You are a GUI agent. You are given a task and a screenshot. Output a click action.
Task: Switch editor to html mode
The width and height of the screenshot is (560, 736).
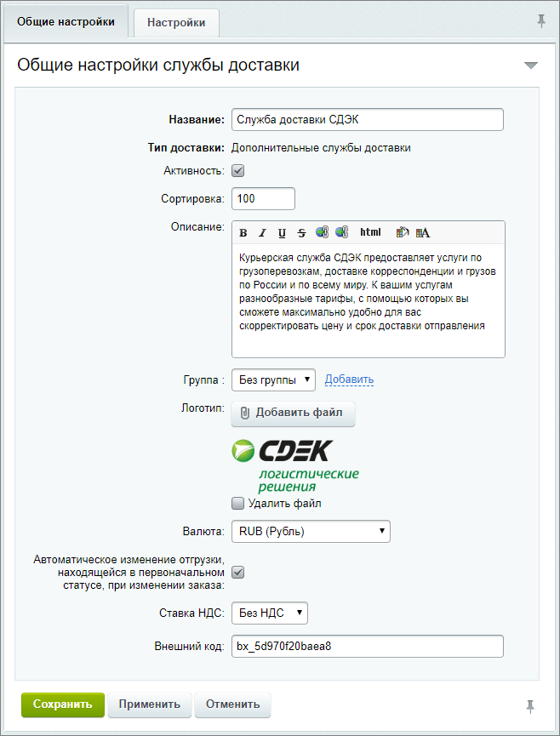pos(370,232)
